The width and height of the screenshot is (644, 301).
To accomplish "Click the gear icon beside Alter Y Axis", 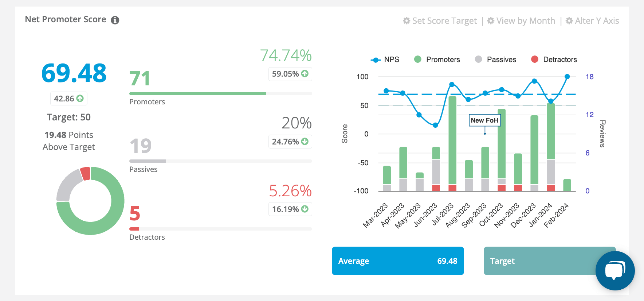I will pos(569,21).
